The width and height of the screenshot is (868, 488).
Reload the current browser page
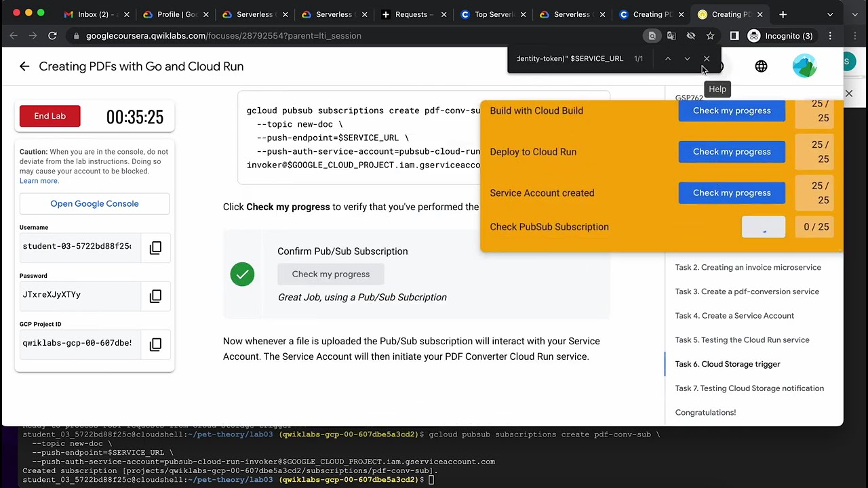52,36
